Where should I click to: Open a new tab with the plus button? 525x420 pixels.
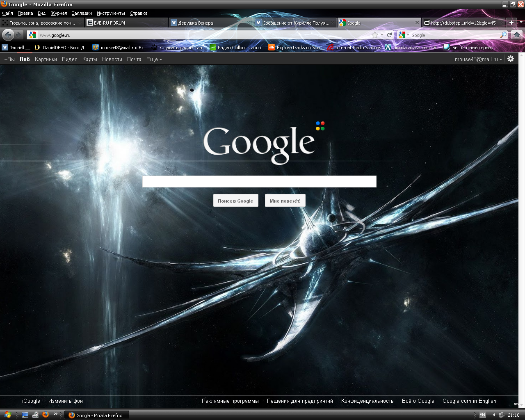511,23
